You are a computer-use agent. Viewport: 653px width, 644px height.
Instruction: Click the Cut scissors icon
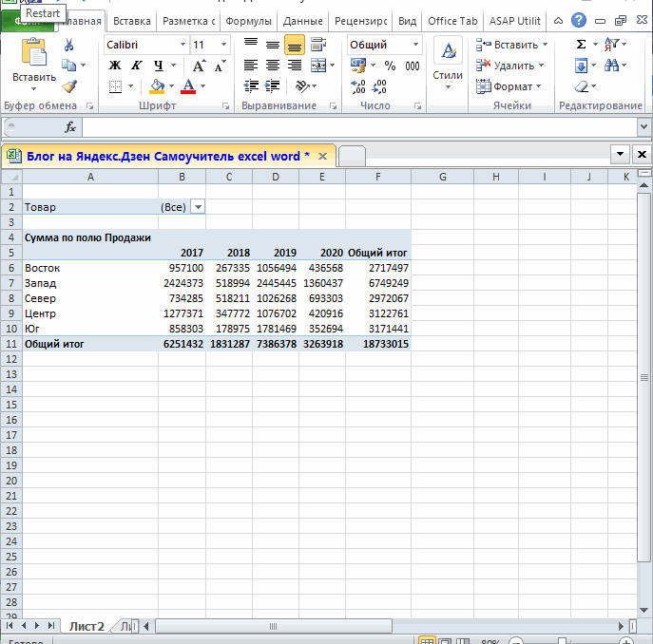(x=68, y=45)
